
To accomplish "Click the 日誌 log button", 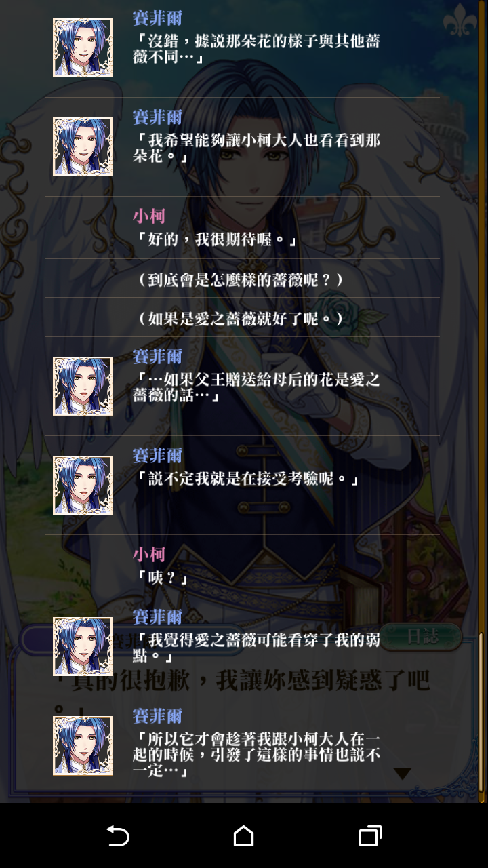I will pyautogui.click(x=422, y=636).
